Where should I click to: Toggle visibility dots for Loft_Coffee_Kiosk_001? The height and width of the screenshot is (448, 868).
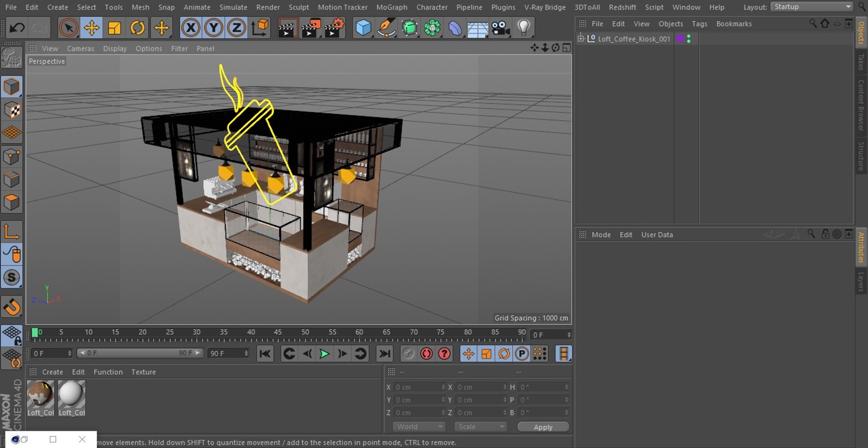click(689, 39)
